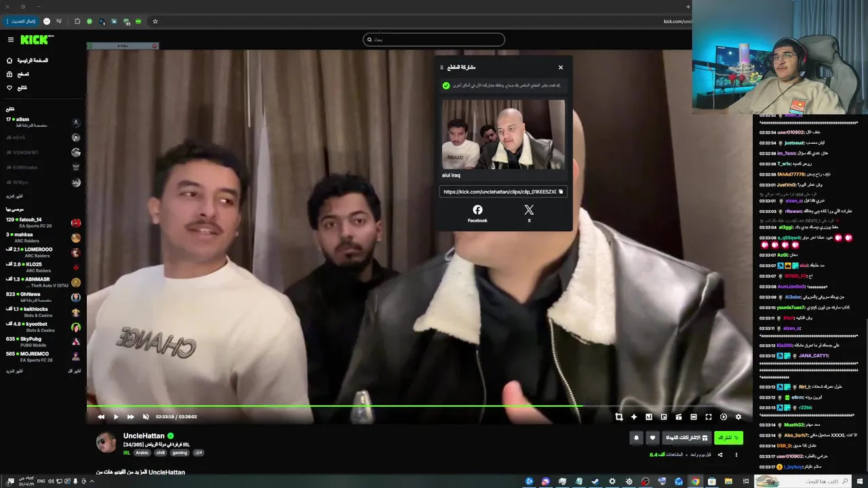
Task: Click username Muath32 in chat
Action: 794,424
